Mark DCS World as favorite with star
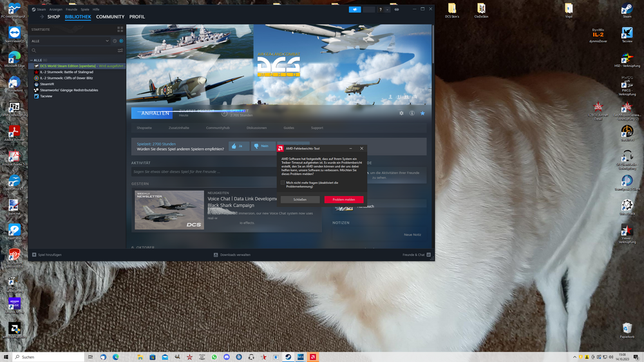The image size is (644, 362). (x=422, y=113)
